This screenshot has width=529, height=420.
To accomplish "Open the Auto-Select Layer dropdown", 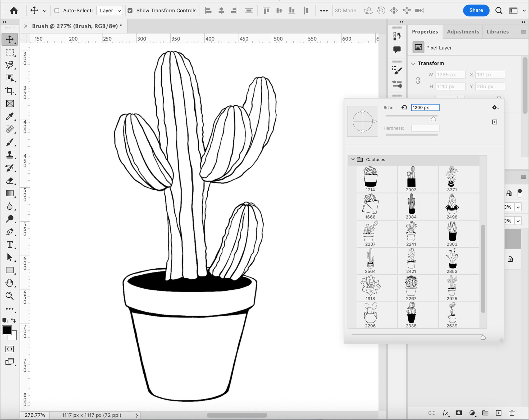I will coord(110,11).
